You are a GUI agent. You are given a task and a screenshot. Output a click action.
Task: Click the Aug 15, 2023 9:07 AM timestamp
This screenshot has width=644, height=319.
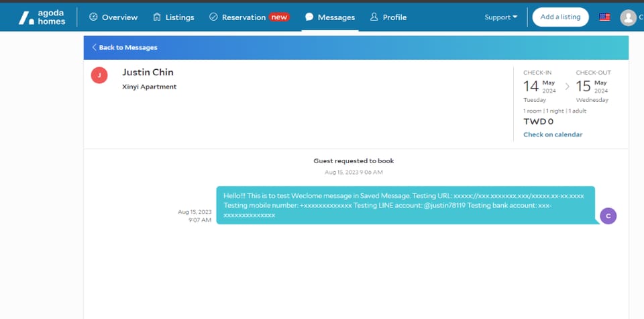tap(195, 216)
